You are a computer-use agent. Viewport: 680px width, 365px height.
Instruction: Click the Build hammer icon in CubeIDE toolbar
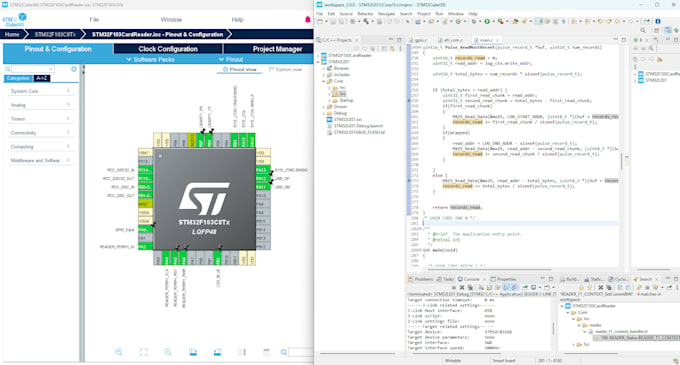pyautogui.click(x=366, y=21)
